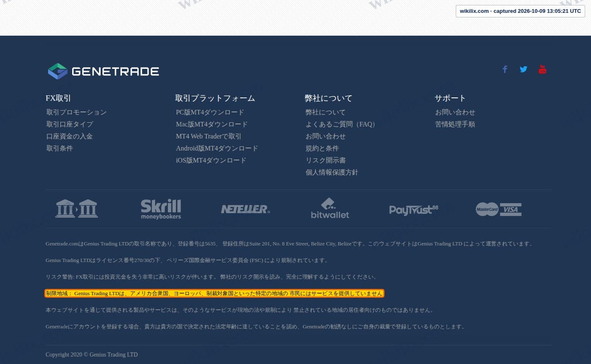View the リスク開示書 link
The width and height of the screenshot is (591, 364).
(325, 160)
